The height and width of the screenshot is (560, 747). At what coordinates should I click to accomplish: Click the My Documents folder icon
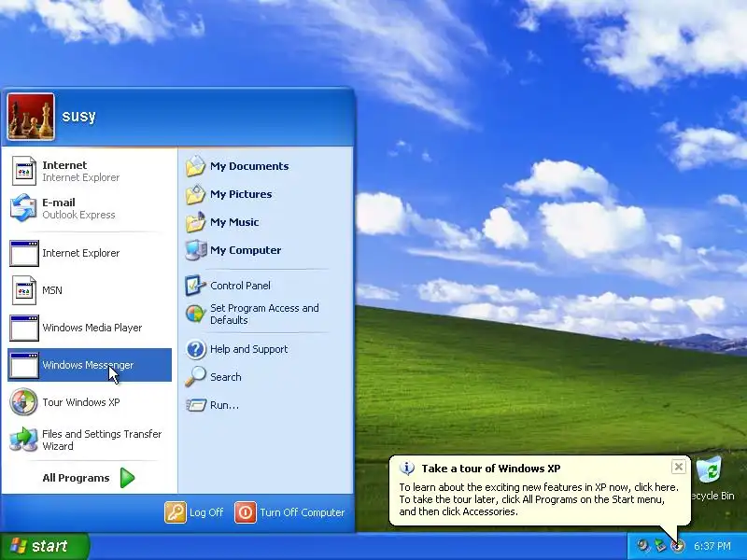click(195, 166)
